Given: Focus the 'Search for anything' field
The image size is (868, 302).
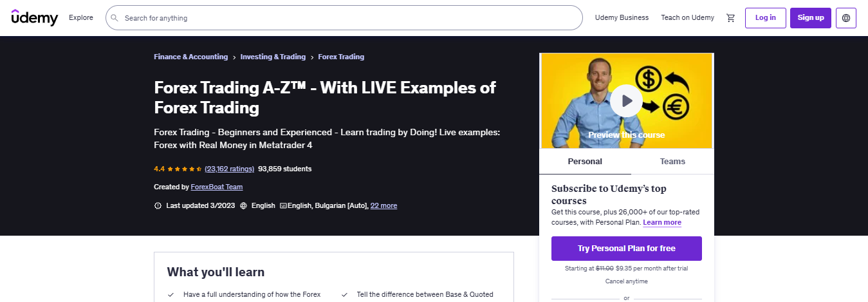Looking at the screenshot, I should (x=344, y=18).
